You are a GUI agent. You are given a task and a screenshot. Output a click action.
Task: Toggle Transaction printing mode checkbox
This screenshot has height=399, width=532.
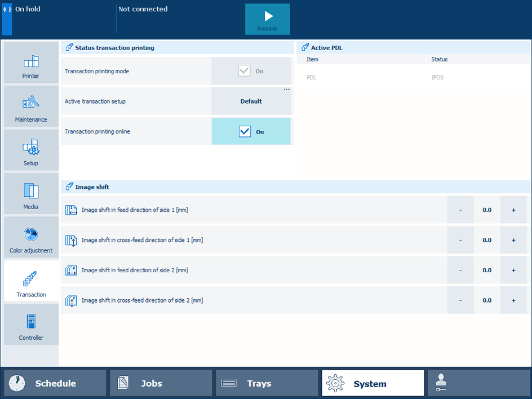(245, 72)
